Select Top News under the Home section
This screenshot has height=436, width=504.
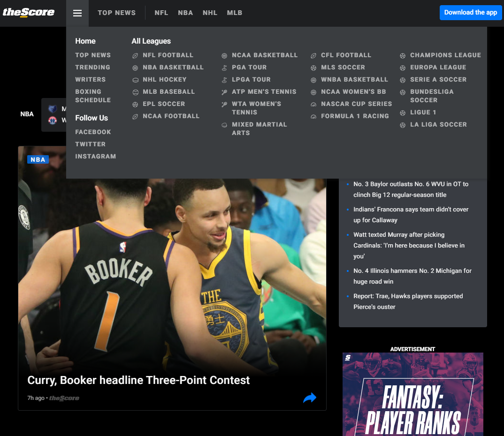point(93,55)
